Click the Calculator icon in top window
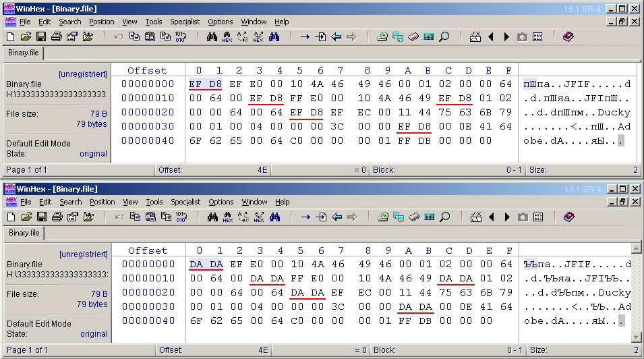This screenshot has width=644, height=359. [x=429, y=37]
